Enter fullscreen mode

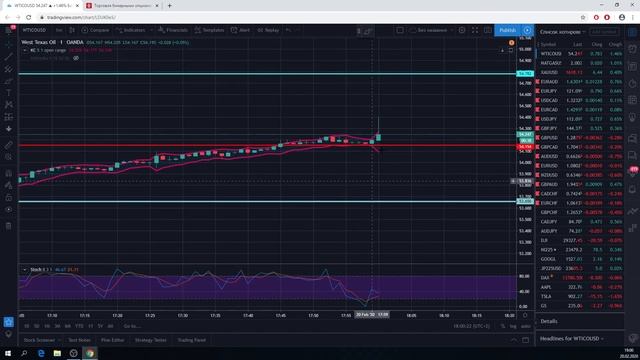coord(475,30)
